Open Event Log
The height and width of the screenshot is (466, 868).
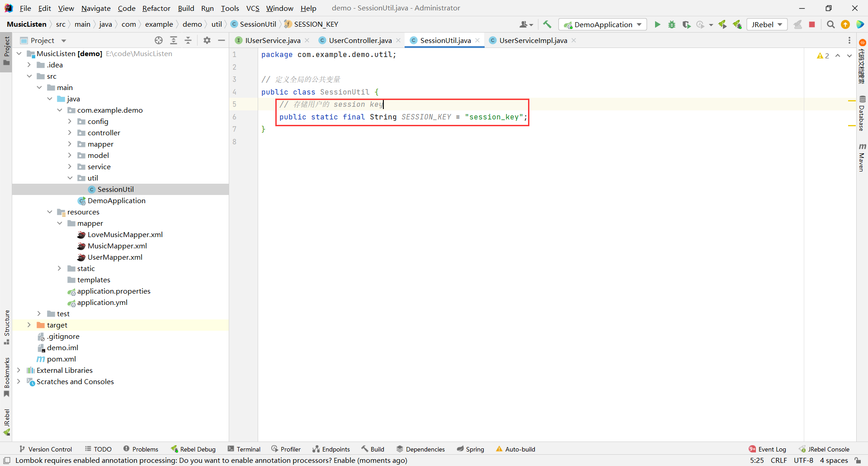click(767, 449)
